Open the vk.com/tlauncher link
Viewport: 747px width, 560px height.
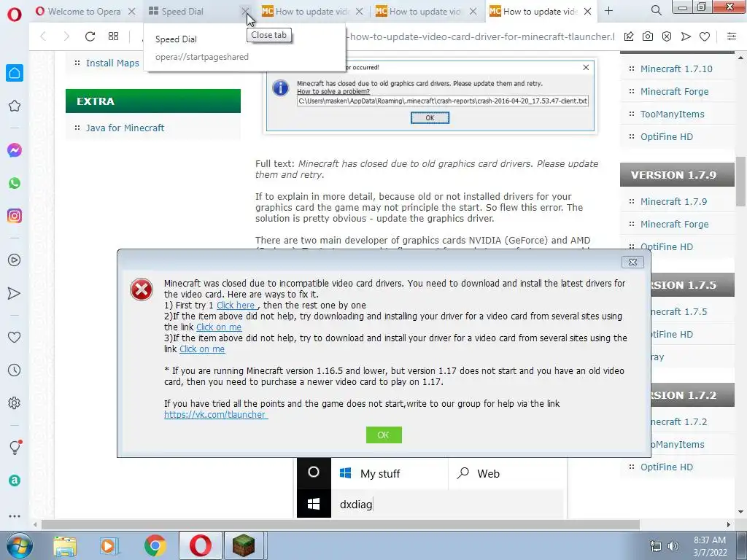point(216,415)
